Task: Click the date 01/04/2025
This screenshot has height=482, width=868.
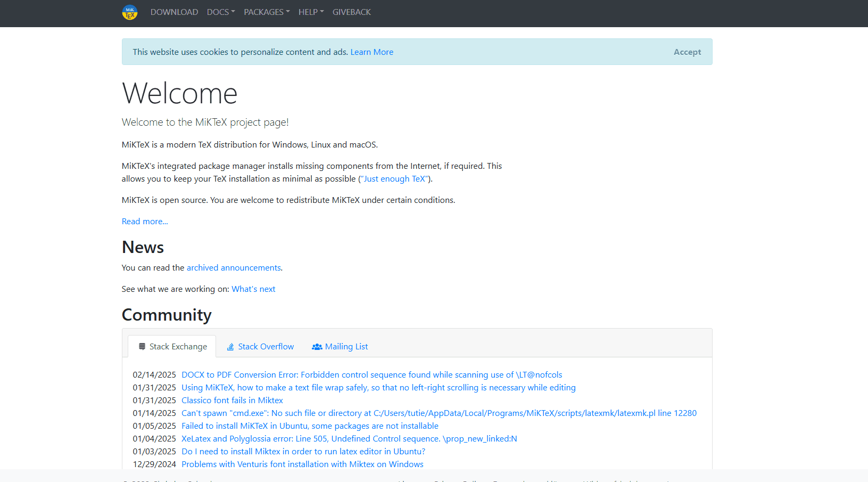Action: pos(154,439)
